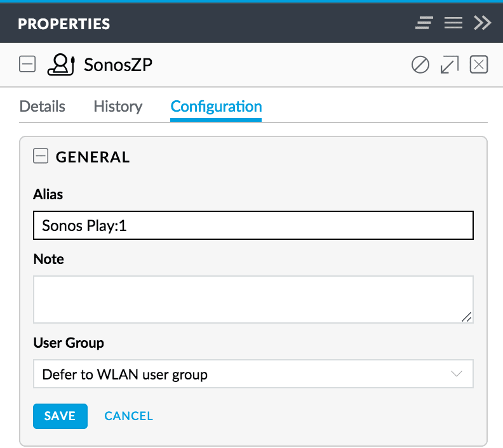Collapse the Properties panel with double chevron

click(482, 23)
